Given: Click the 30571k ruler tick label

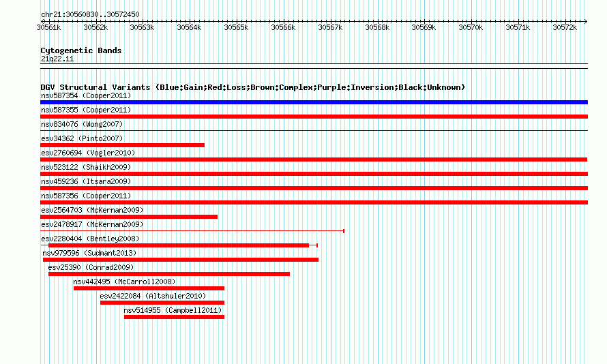Looking at the screenshot, I should (518, 27).
